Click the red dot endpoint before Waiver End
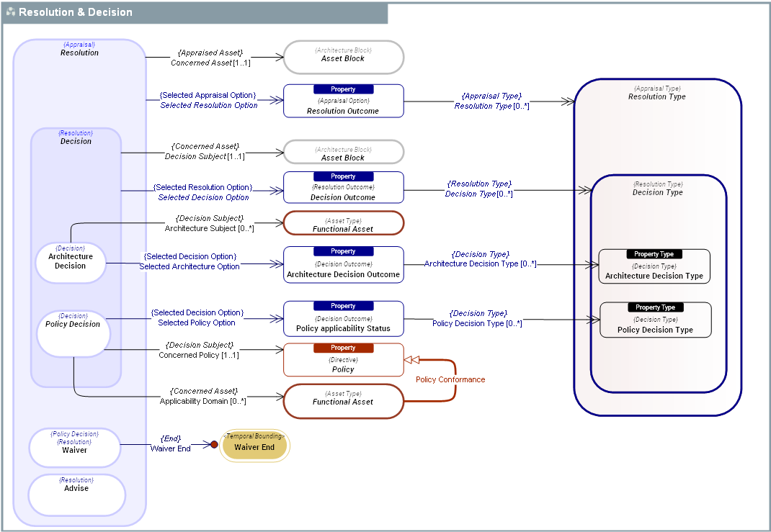 [x=214, y=445]
